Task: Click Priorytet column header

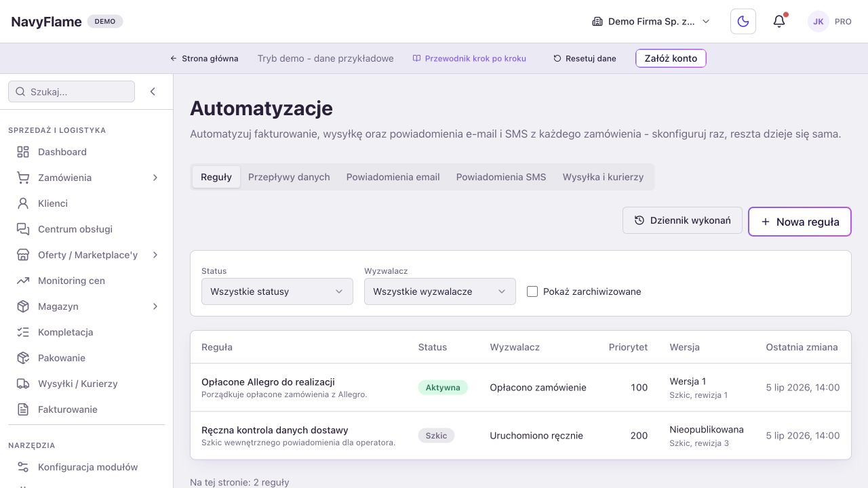Action: coord(628,347)
